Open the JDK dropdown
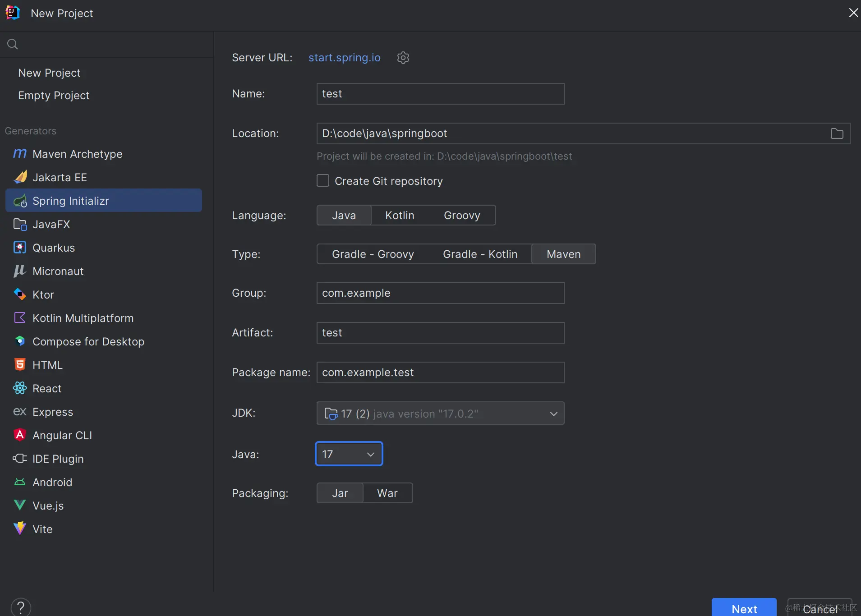Viewport: 861px width, 616px height. coord(441,413)
